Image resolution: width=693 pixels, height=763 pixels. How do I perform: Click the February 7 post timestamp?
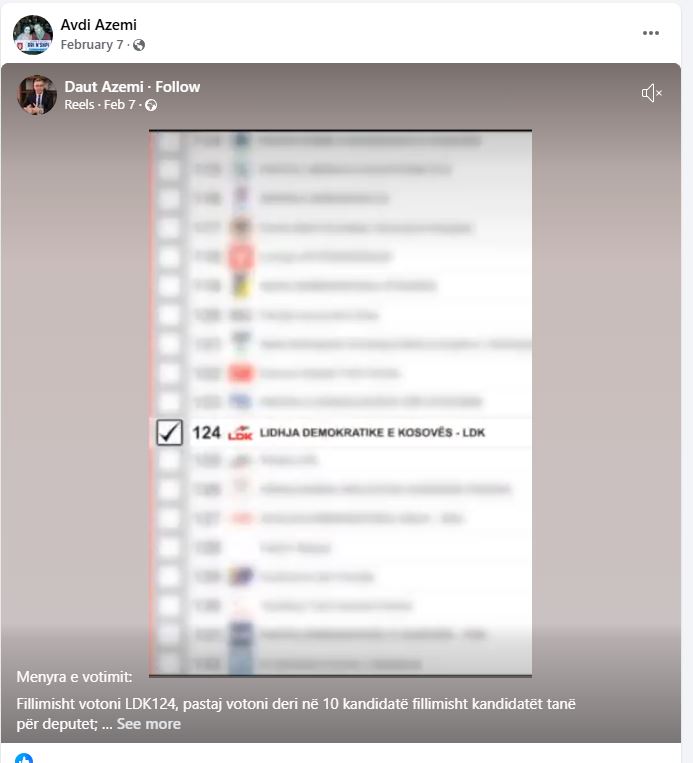click(91, 45)
